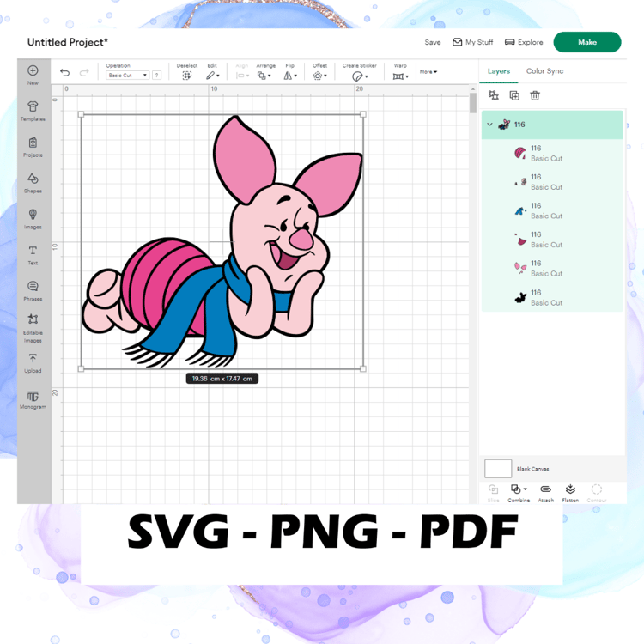
Task: Add Text from the sidebar
Action: point(33,255)
